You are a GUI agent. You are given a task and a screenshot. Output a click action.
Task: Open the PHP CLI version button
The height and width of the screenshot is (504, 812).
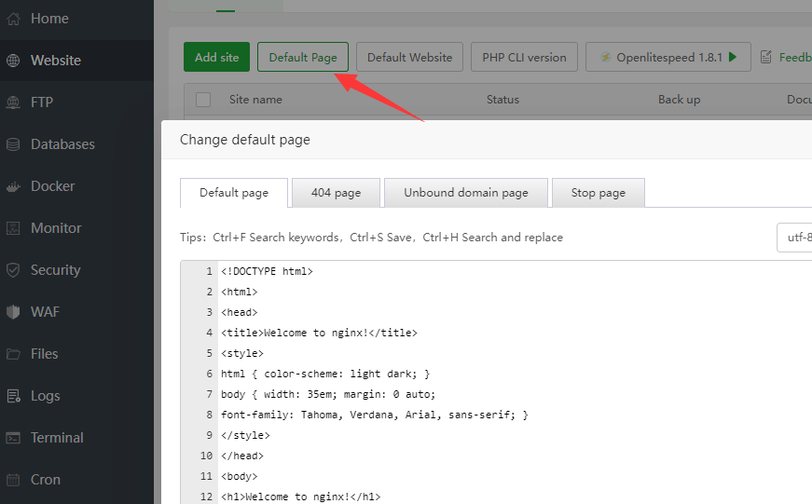pyautogui.click(x=524, y=57)
